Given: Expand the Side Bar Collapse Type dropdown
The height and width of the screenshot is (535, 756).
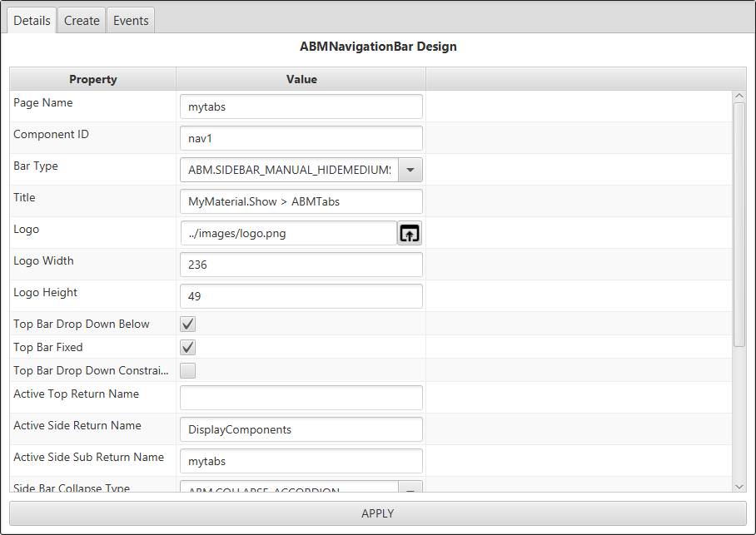Looking at the screenshot, I should click(410, 487).
